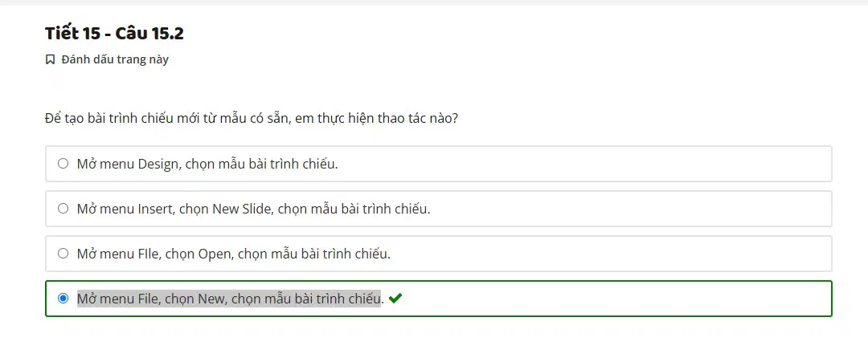
Task: Select the checked File, chọn New radio button
Action: (x=63, y=299)
